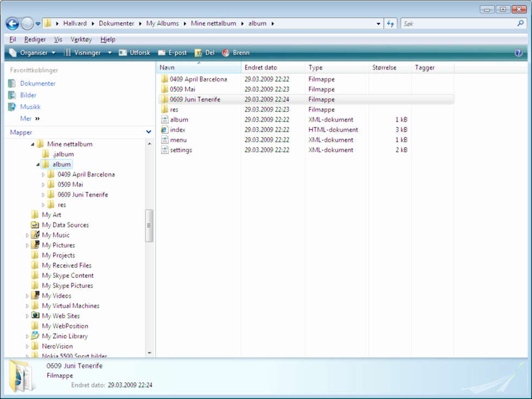This screenshot has height=399, width=532.
Task: Expand 0609 Juni Tenerife in tree
Action: pyautogui.click(x=43, y=195)
